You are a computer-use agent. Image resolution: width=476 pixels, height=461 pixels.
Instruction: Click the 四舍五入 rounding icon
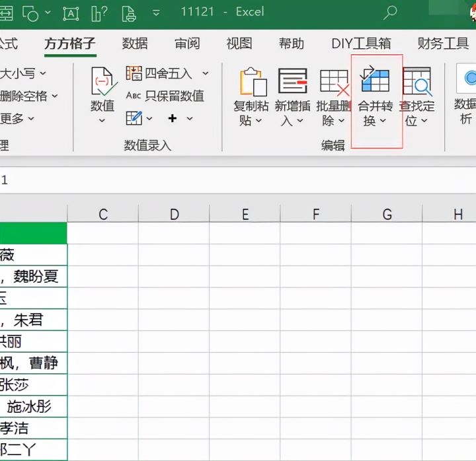coord(134,73)
